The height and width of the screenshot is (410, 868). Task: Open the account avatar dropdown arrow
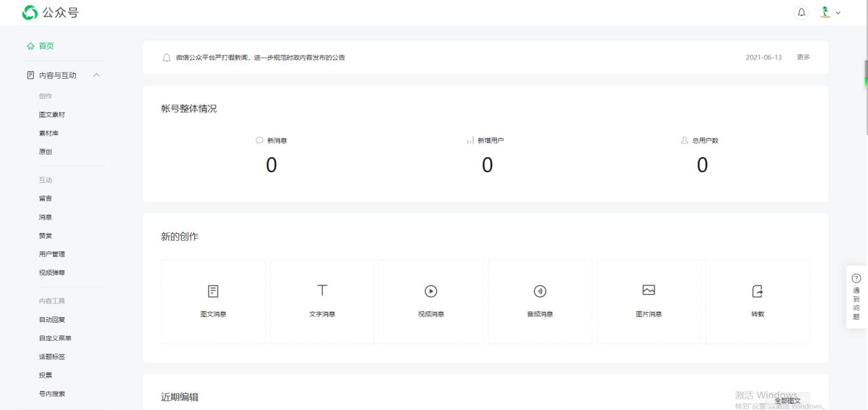tap(838, 13)
